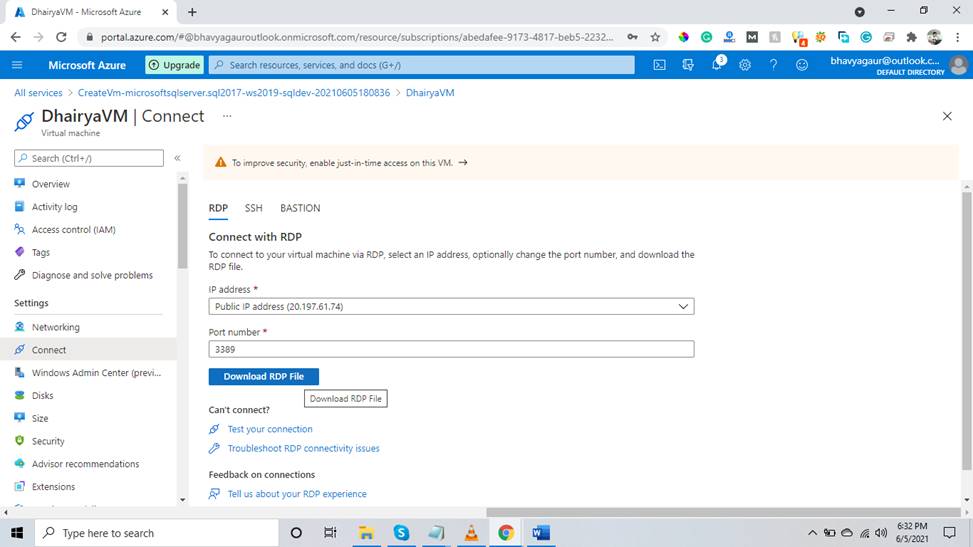Open Networking settings

(55, 327)
